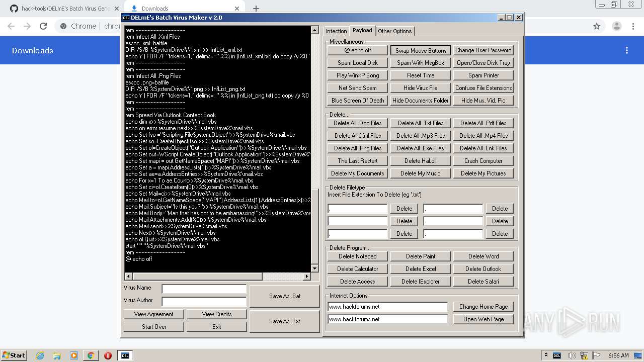Click Delete All .Doc Files
The width and height of the screenshot is (644, 362).
[x=358, y=123]
